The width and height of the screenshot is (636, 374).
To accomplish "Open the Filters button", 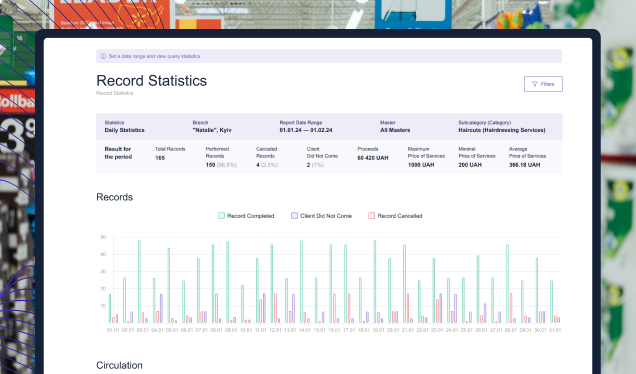I will click(x=543, y=84).
